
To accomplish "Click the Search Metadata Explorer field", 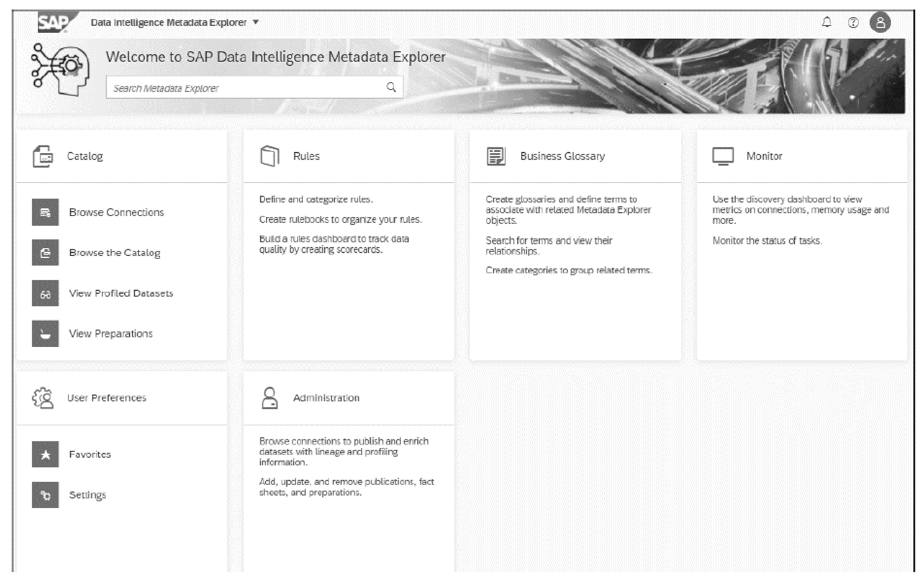I will 254,88.
